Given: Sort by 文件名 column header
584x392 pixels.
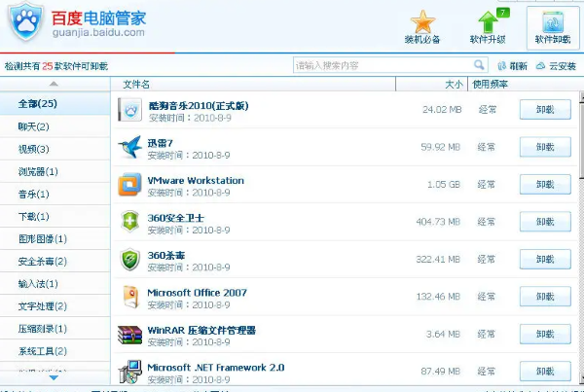Looking at the screenshot, I should click(253, 84).
